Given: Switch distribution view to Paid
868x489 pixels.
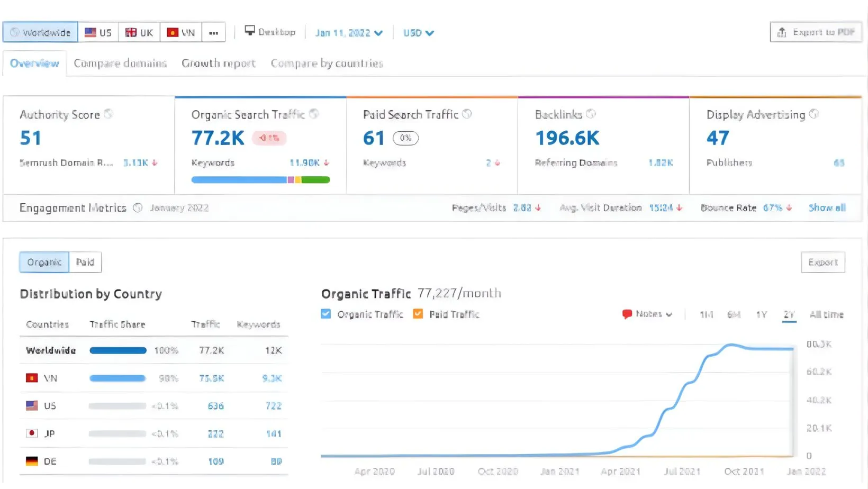Looking at the screenshot, I should [x=85, y=262].
